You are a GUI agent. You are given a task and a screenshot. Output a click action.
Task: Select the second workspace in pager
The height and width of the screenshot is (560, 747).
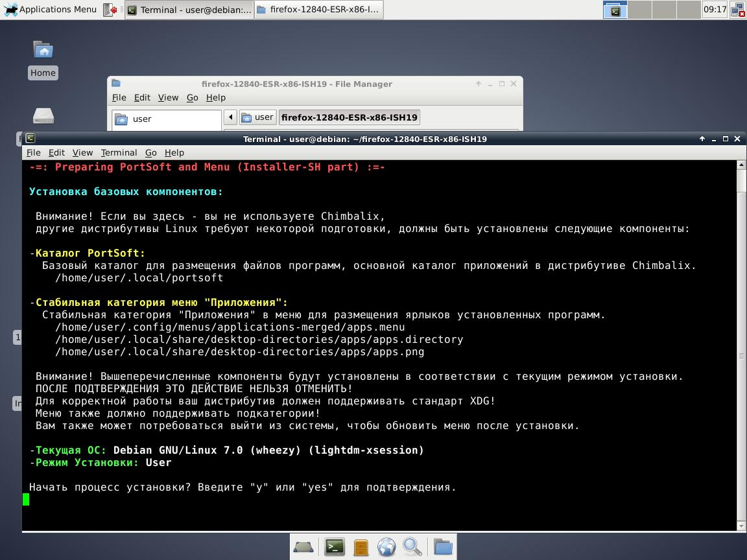[639, 10]
